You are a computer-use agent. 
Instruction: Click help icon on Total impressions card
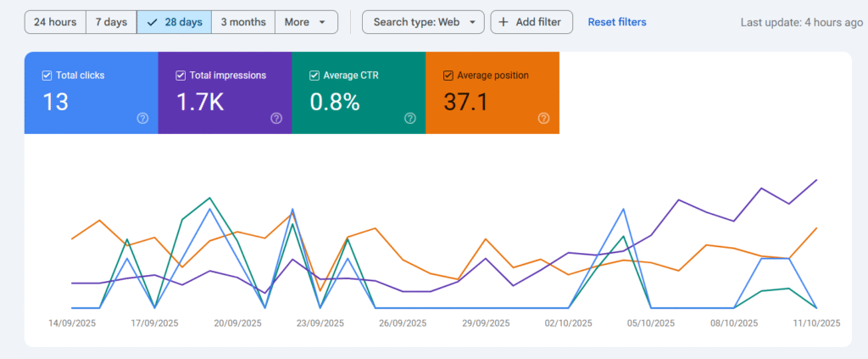(x=276, y=119)
